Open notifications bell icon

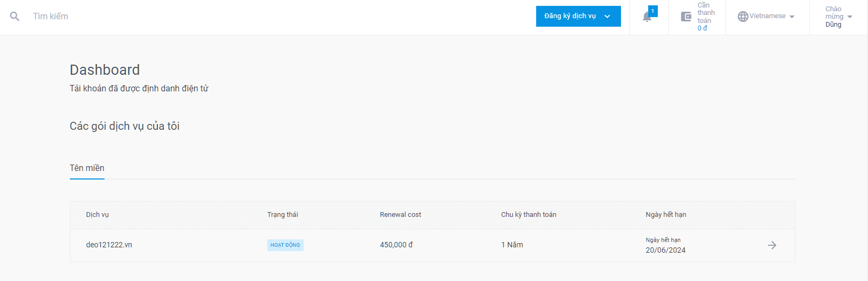[x=647, y=17]
